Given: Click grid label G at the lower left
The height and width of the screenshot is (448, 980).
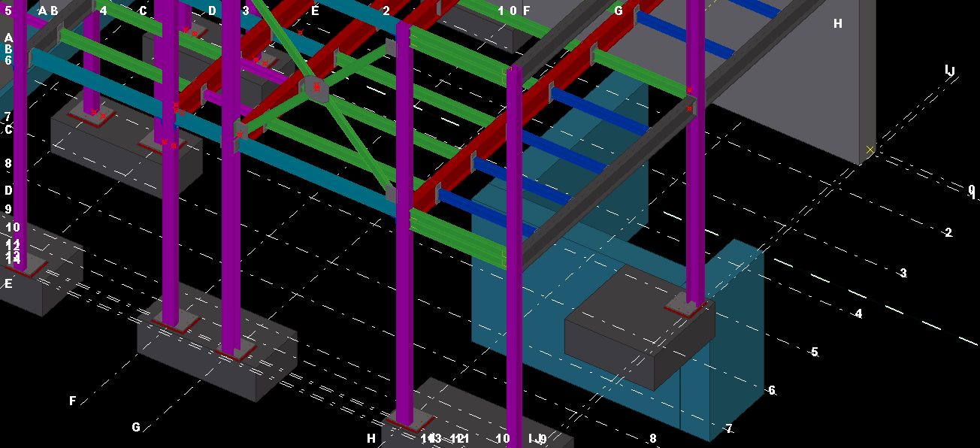Looking at the screenshot, I should tap(136, 428).
